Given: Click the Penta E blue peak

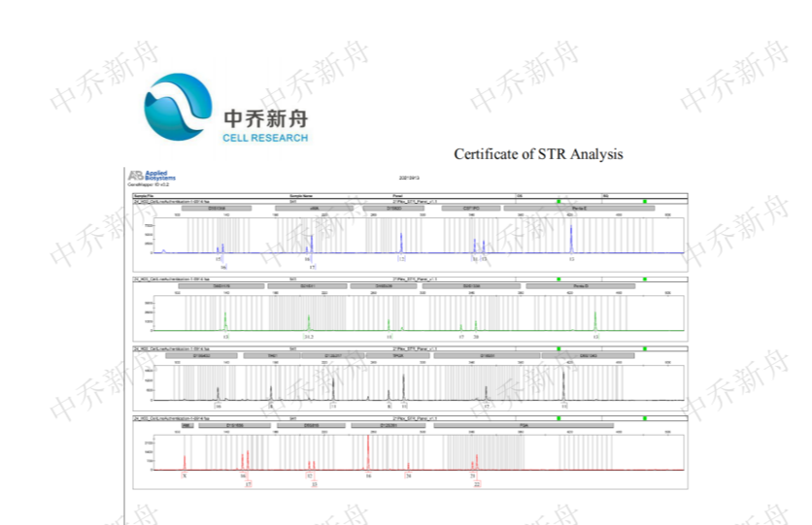Looking at the screenshot, I should (x=571, y=239).
